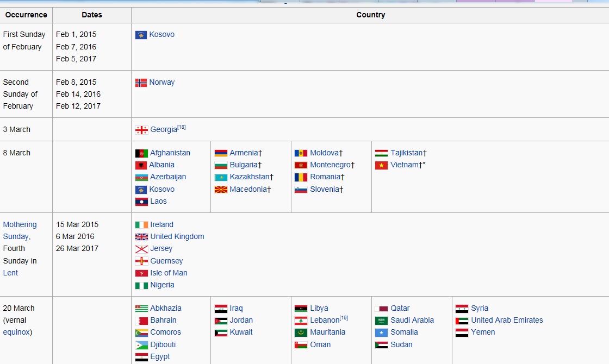Click the Somalia flag icon
Image resolution: width=609 pixels, height=364 pixels.
[381, 332]
